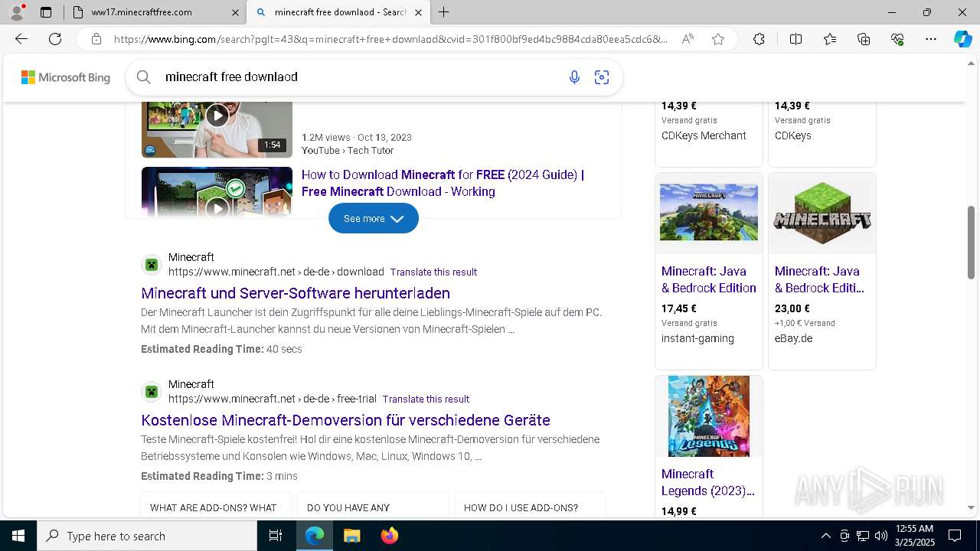Click CDKeys Merchant seller text
Image resolution: width=980 pixels, height=551 pixels.
pyautogui.click(x=704, y=135)
